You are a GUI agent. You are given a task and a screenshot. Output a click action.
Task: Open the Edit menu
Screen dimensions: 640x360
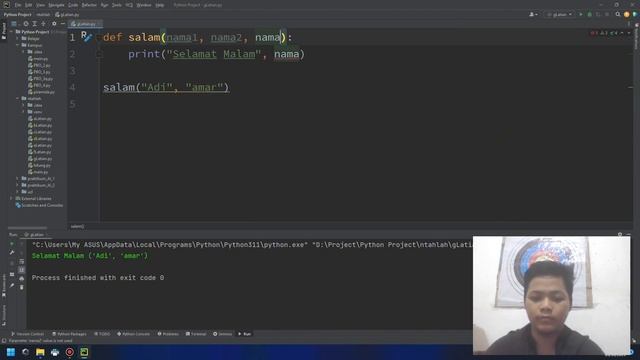(x=29, y=5)
